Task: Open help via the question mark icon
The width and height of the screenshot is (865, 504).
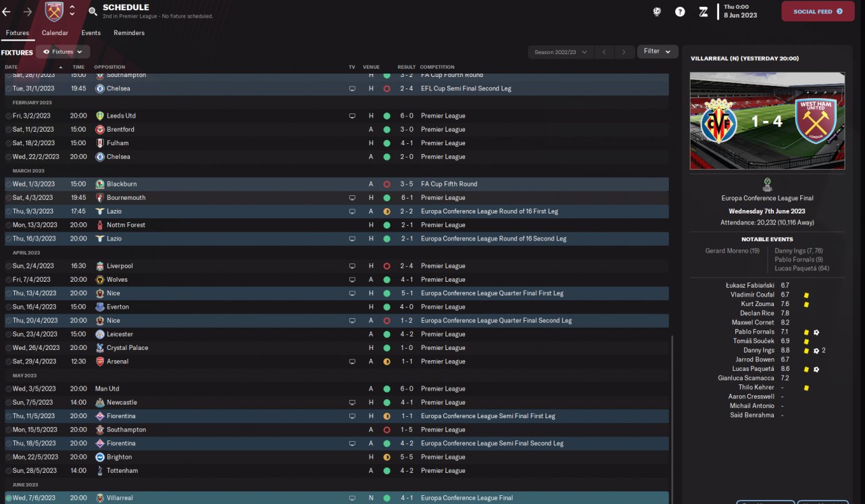Action: click(x=680, y=11)
